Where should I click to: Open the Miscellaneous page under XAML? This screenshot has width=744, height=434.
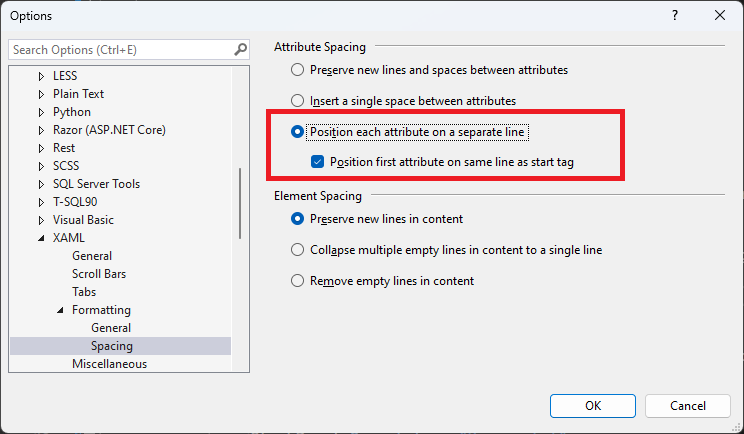pos(110,364)
